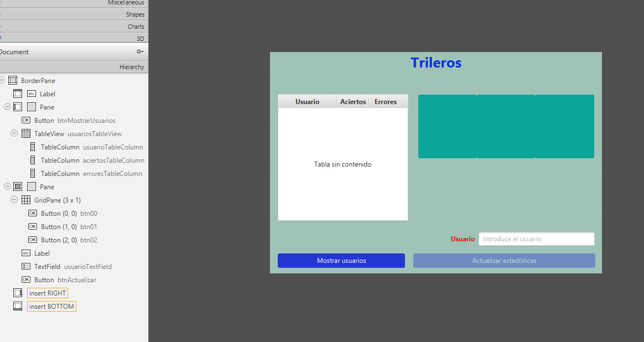644x342 pixels.
Task: Click the OK icon for btn00
Action: click(x=33, y=213)
